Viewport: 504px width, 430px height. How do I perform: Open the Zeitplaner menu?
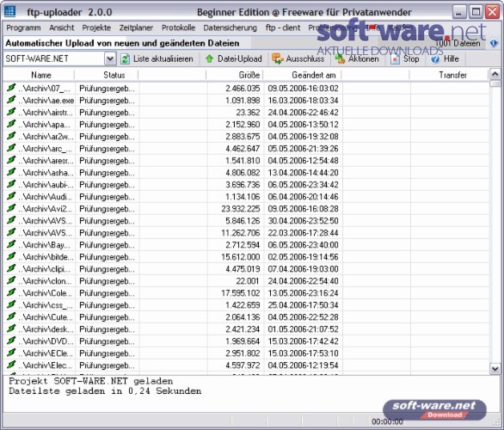click(136, 28)
